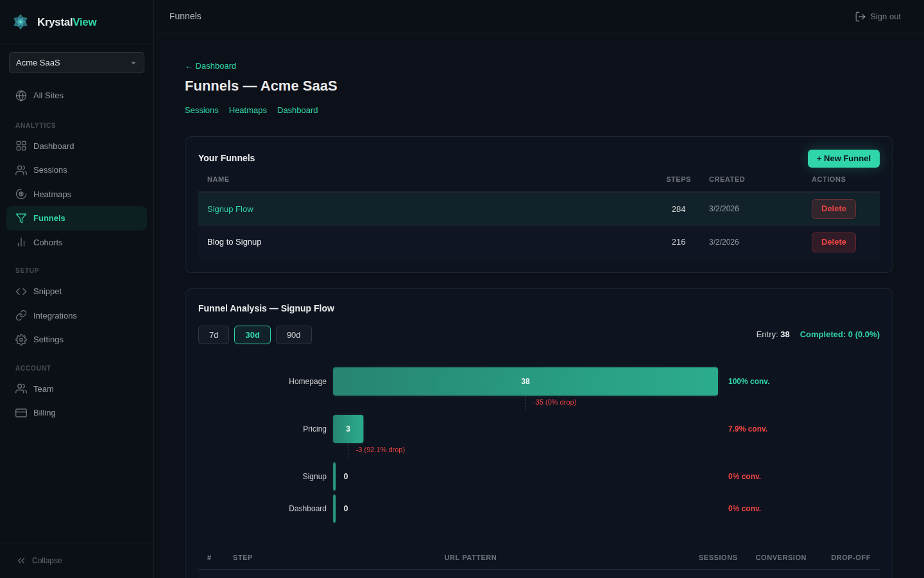The image size is (924, 578).
Task: Select the Funnels icon in sidebar
Action: (x=21, y=218)
